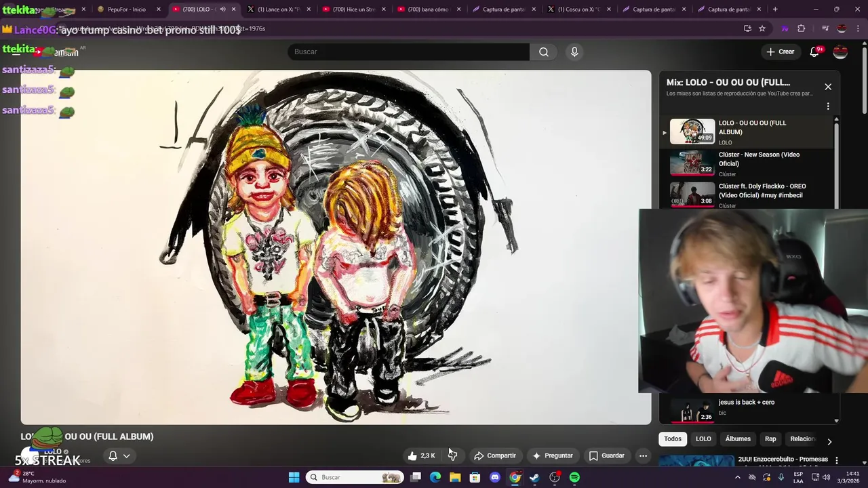Click taskbar microphone tray icon
The width and height of the screenshot is (868, 488).
(781, 477)
